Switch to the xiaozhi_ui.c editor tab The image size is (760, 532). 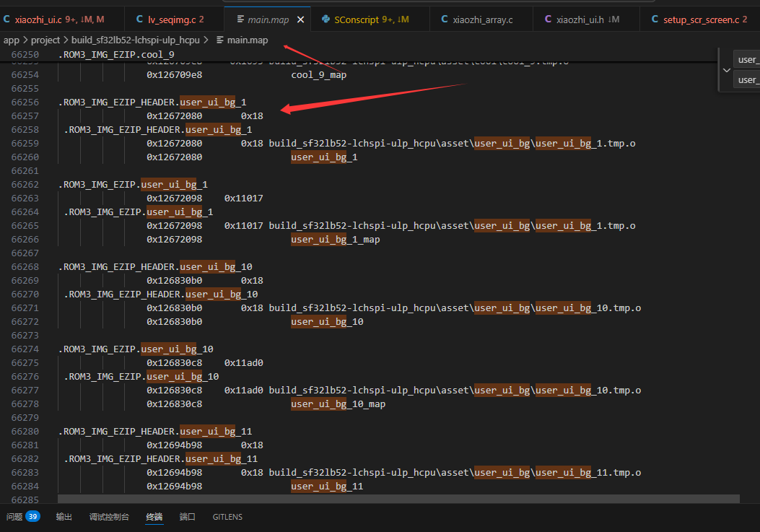[x=61, y=19]
